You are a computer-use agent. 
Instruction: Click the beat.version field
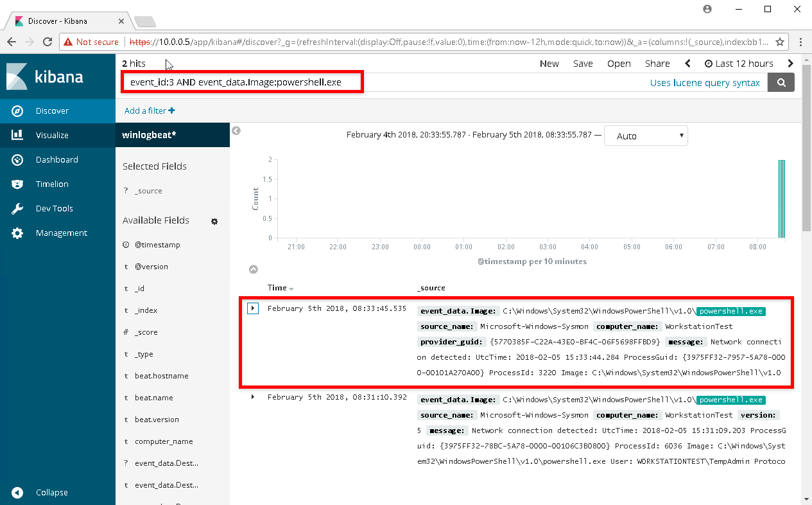point(157,420)
